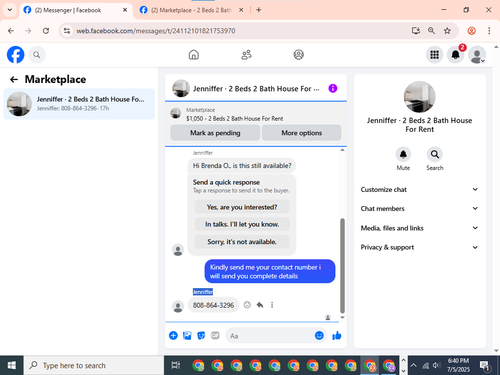Open the tab search dropdown arrow

click(10, 10)
